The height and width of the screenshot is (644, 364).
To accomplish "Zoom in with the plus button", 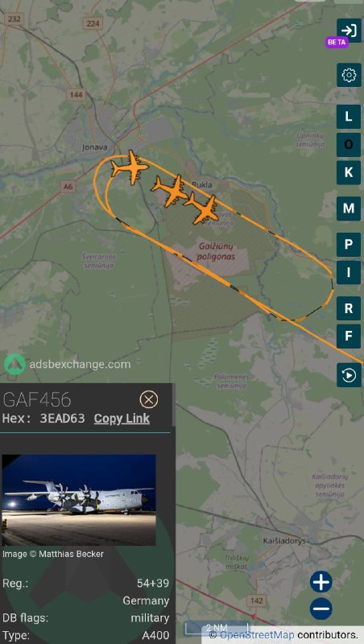I will coord(321,581).
